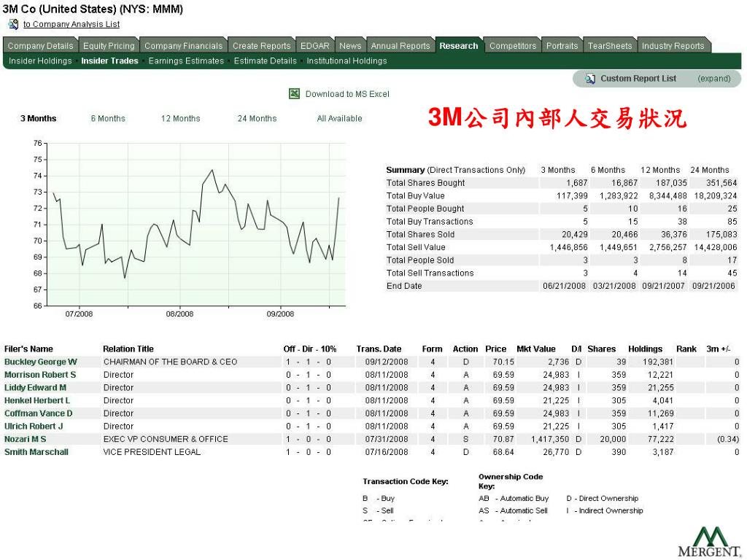Click the 06/21/2008 end date cell
This screenshot has width=747, height=560.
click(x=564, y=286)
